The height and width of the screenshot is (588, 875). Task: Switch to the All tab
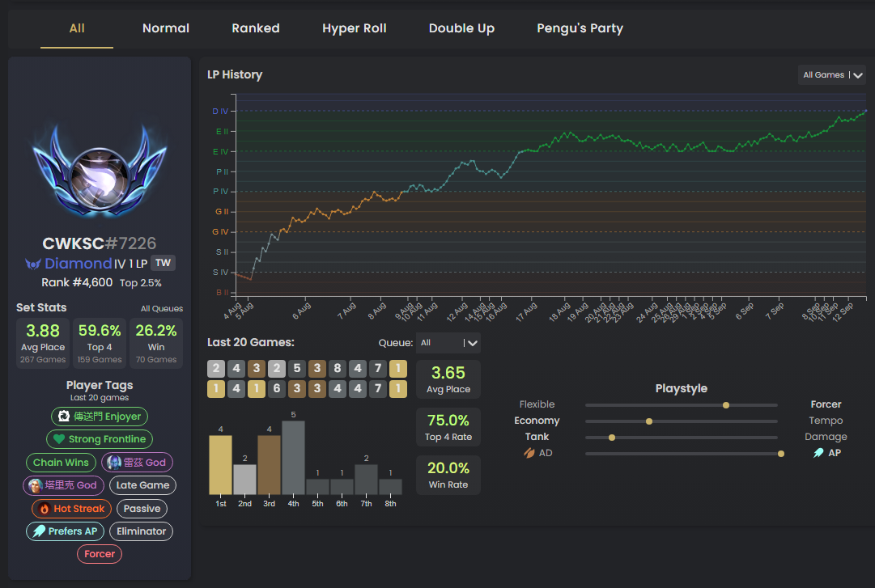[77, 28]
